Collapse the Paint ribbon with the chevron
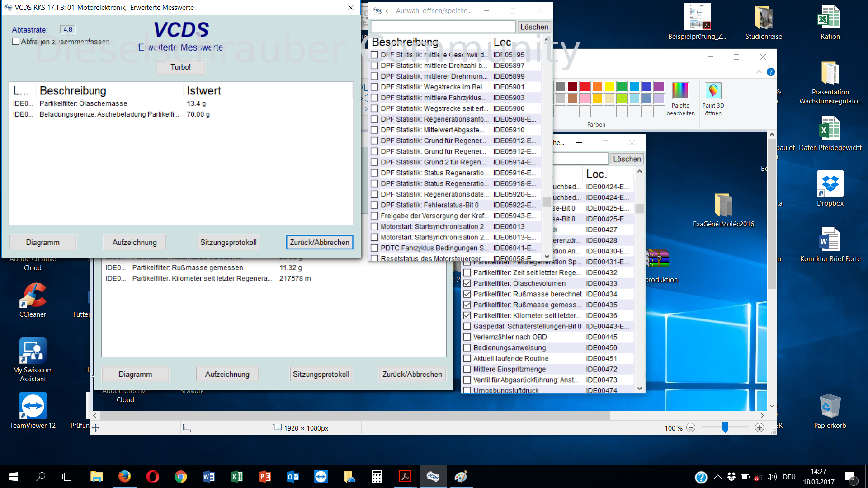Viewport: 868px width, 488px height. click(759, 72)
